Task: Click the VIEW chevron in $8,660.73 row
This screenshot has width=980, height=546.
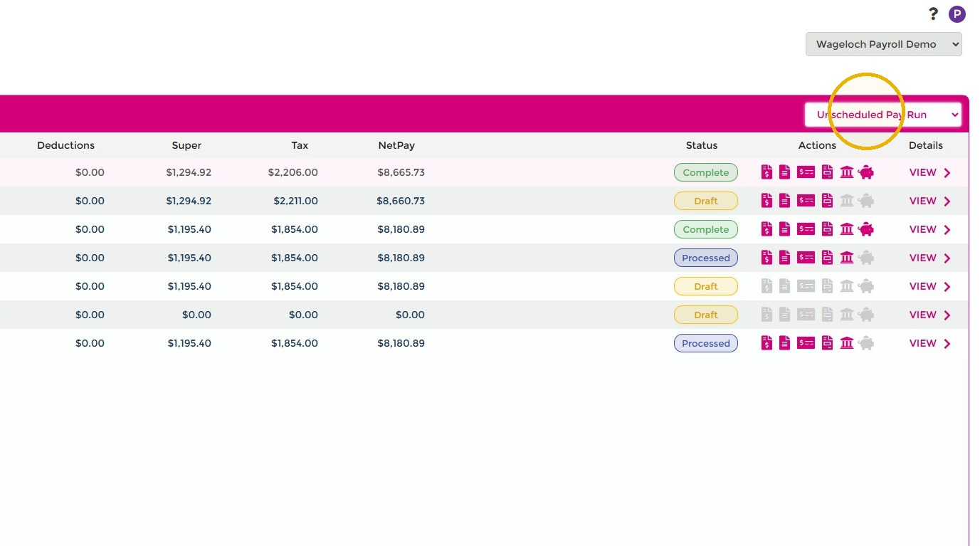Action: [947, 201]
